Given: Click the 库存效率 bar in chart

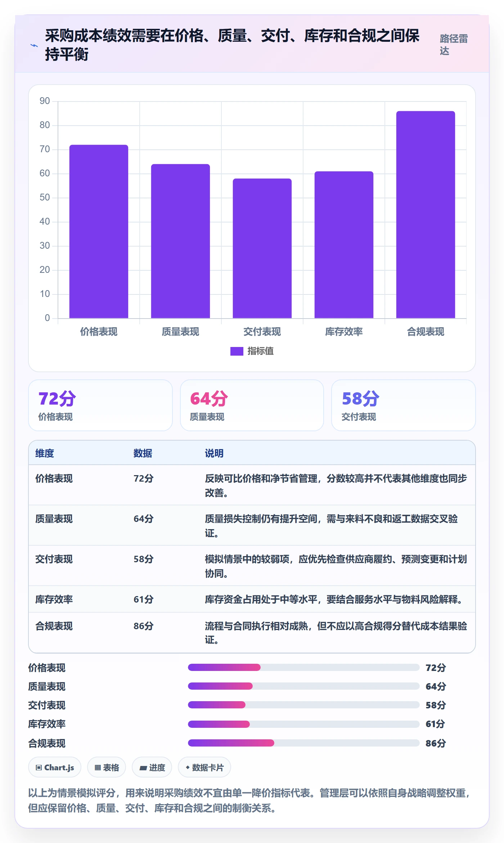Looking at the screenshot, I should 344,245.
